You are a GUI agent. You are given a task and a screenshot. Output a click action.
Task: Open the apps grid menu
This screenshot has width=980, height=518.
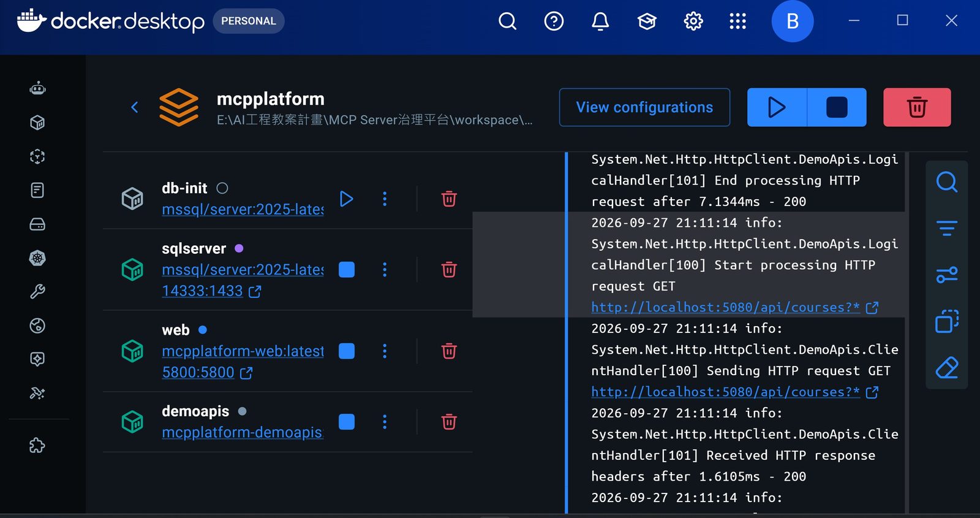tap(738, 21)
